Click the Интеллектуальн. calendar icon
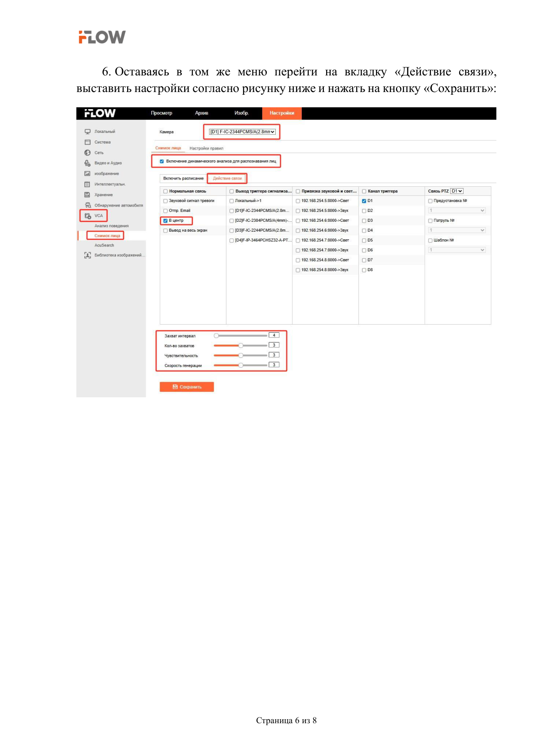Screen dimensions: 535x756 [88, 184]
